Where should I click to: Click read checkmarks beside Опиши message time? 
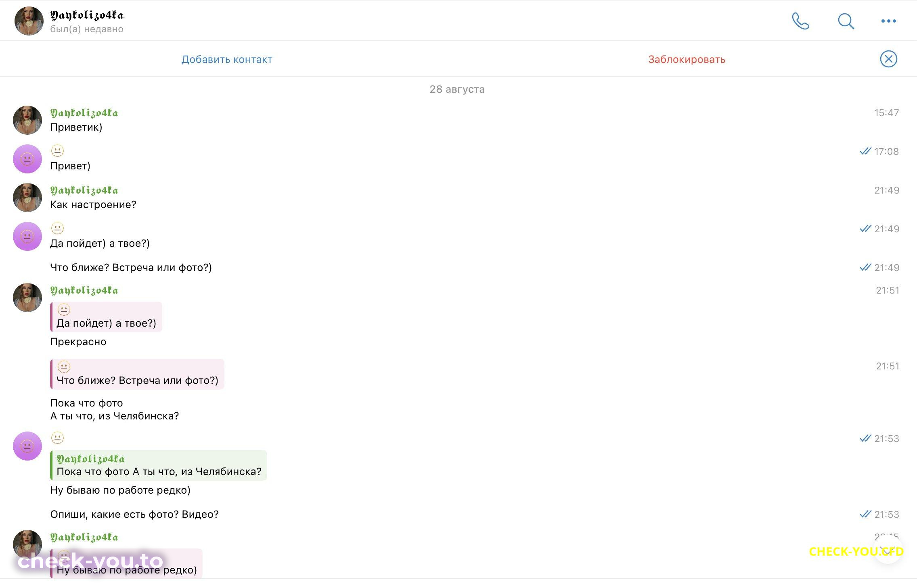tap(865, 514)
